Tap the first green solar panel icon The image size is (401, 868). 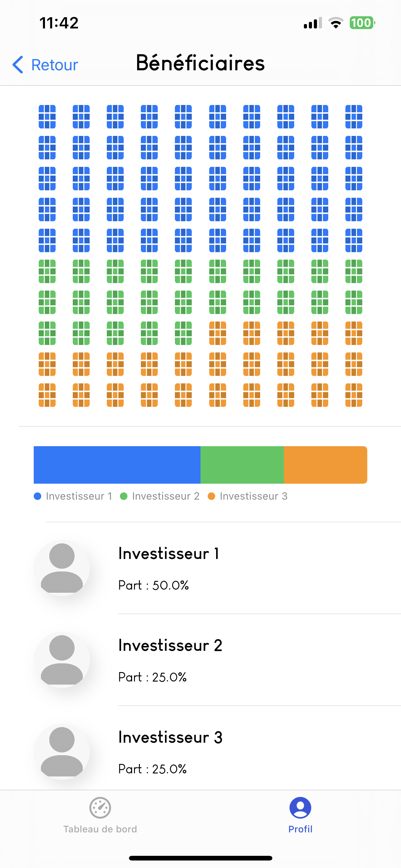point(47,271)
